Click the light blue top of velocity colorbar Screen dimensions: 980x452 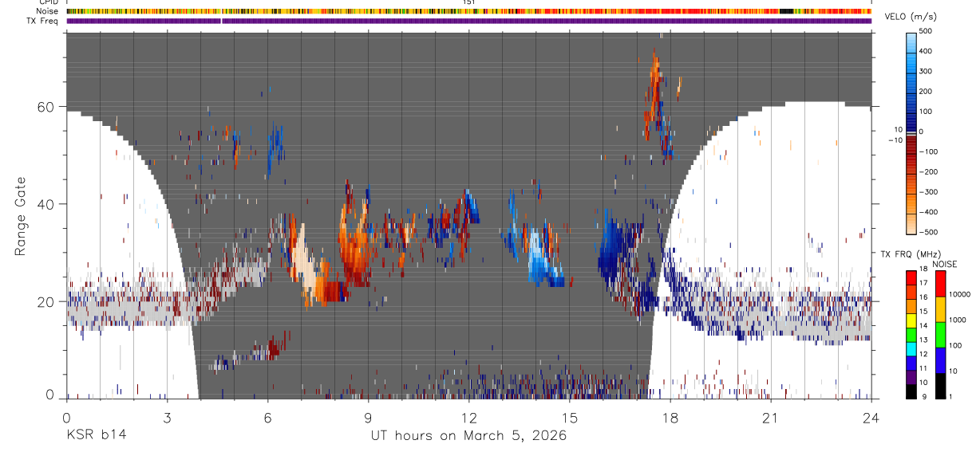point(912,41)
